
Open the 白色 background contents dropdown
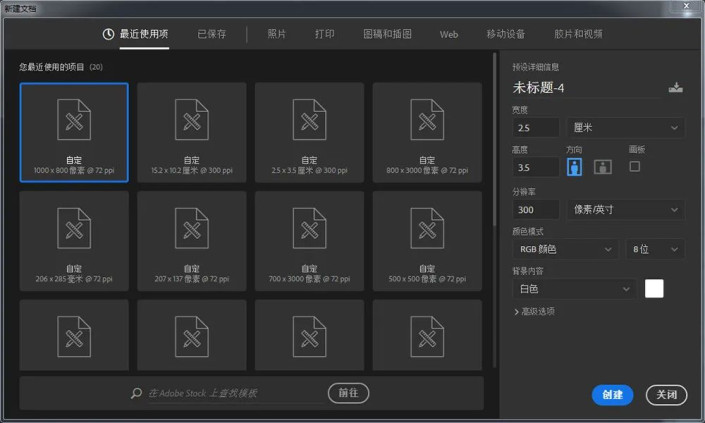coord(574,289)
